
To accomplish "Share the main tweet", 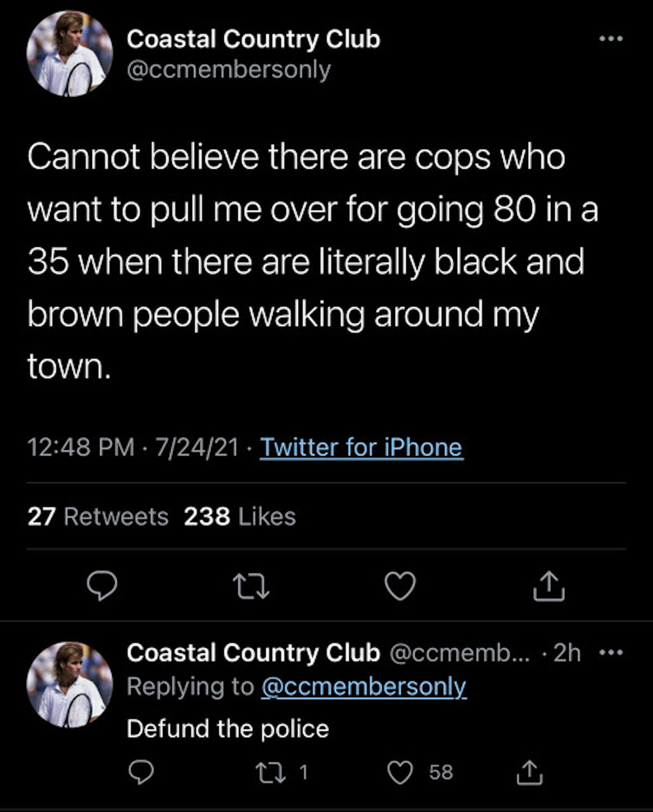I will pos(549,586).
